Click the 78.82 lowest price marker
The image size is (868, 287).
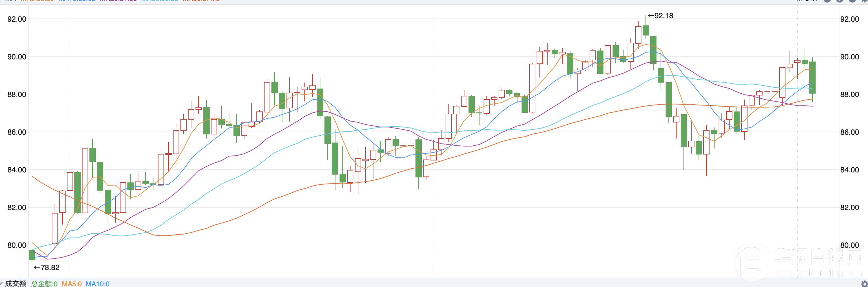(47, 268)
